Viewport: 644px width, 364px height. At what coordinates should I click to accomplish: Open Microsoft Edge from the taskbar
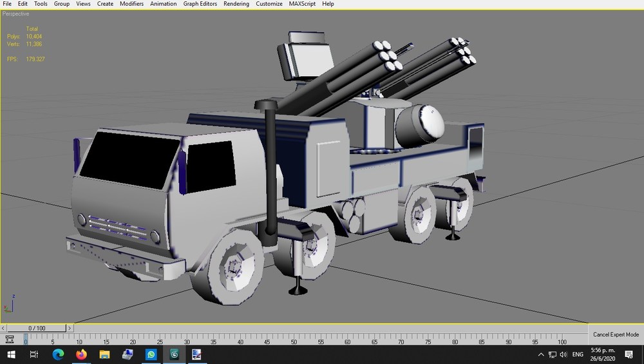[58, 354]
